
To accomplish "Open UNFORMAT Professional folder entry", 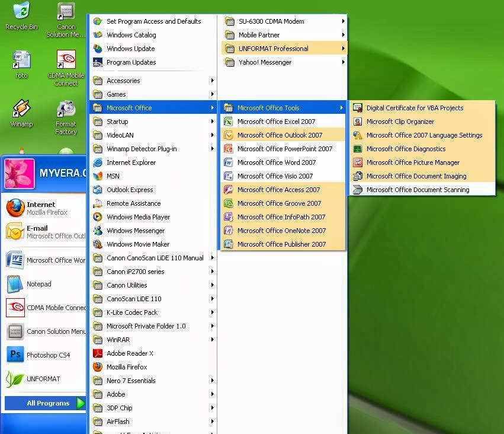I will tap(284, 49).
